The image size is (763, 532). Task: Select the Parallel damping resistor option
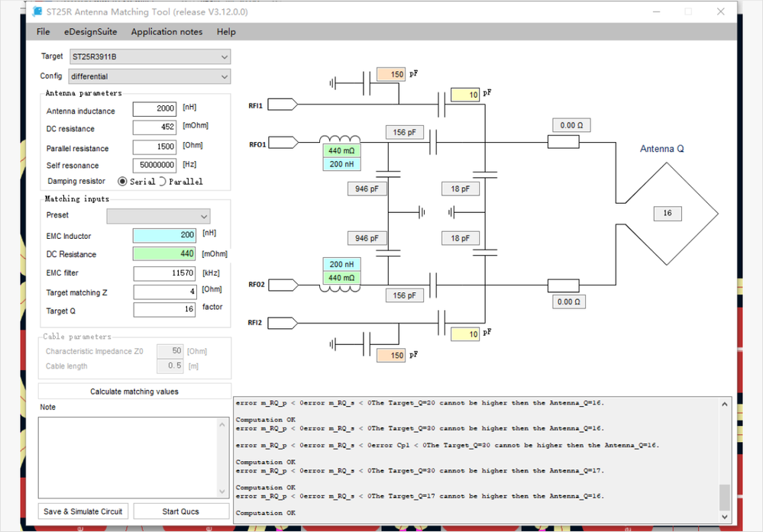162,182
